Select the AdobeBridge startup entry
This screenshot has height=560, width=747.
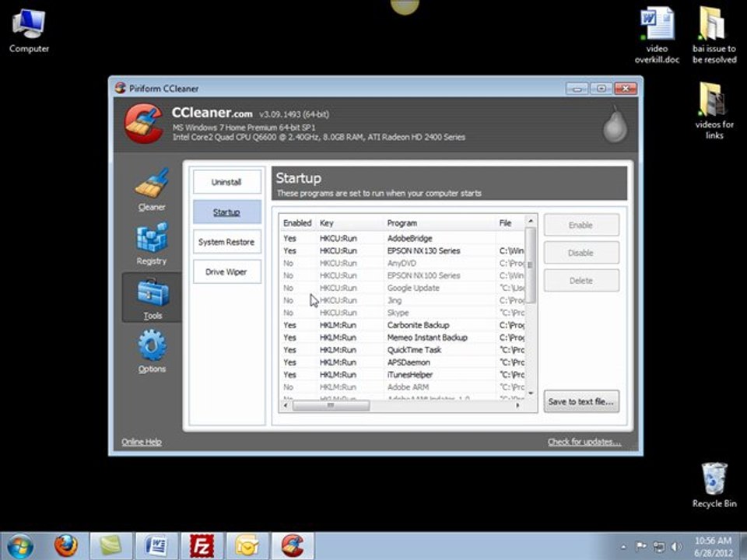(x=402, y=238)
